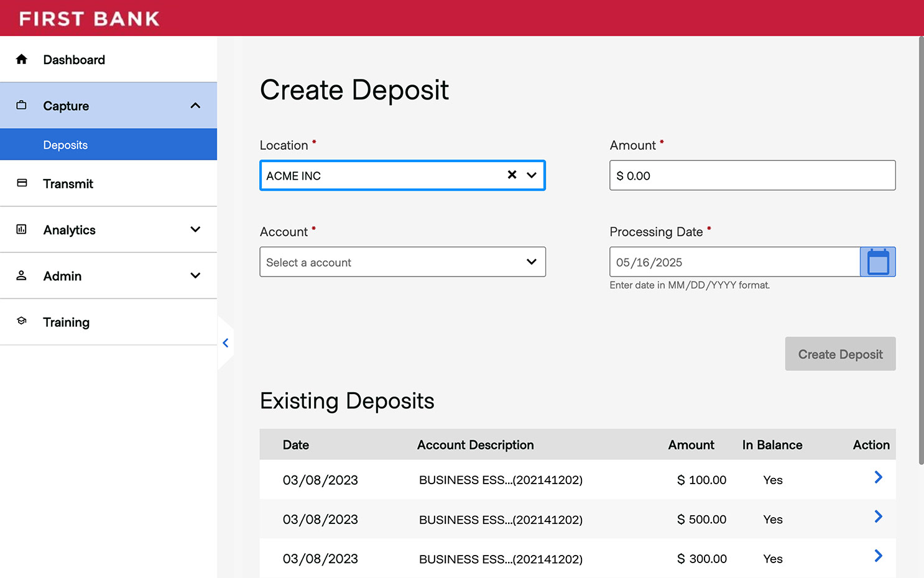Screen dimensions: 924x578
Task: Open the Processing Date calendar picker
Action: [877, 262]
